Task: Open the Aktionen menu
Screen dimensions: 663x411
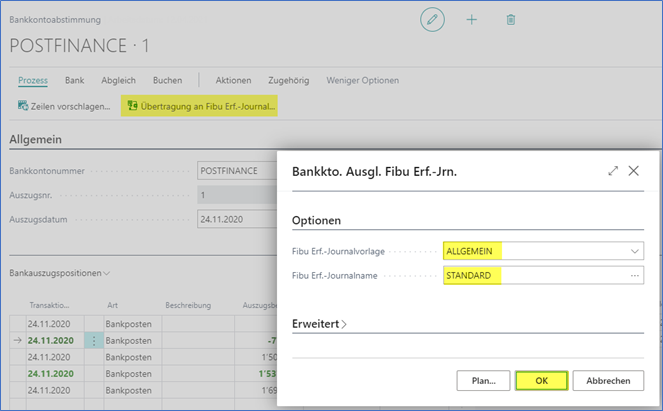Action: 233,80
